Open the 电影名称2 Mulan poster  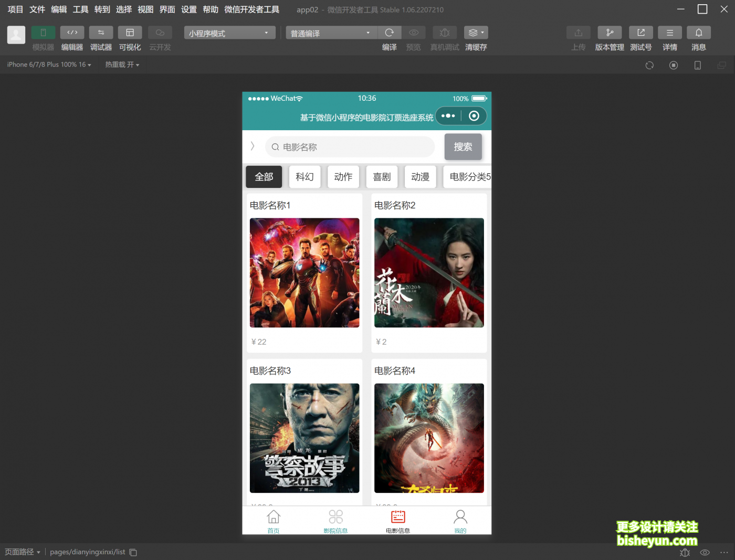coord(429,273)
